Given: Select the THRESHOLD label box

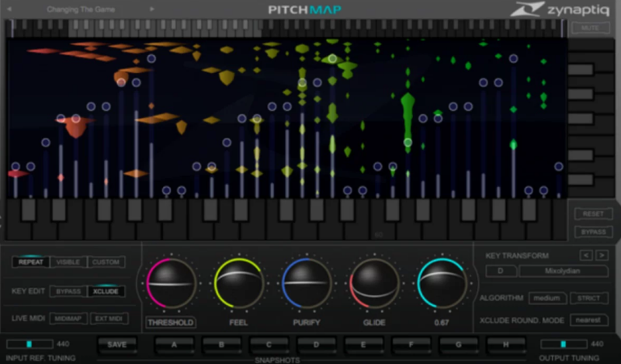Looking at the screenshot, I should tap(171, 322).
